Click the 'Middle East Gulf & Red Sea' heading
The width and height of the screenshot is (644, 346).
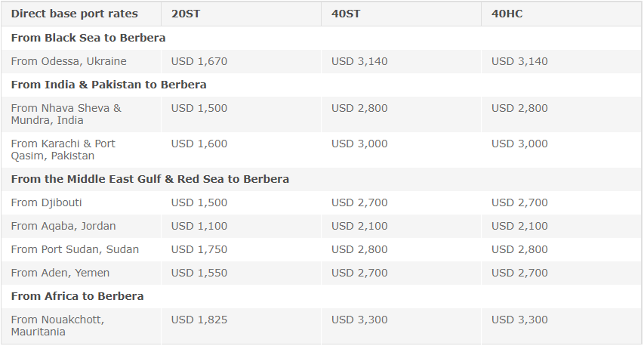click(150, 179)
